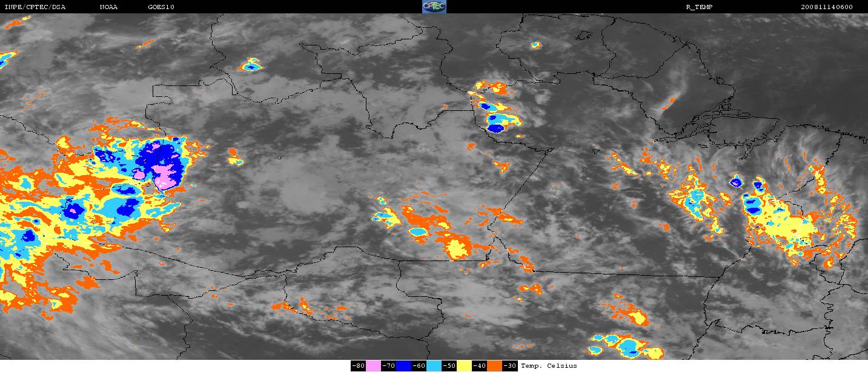
Task: Click the -70 legend value
Action: pos(388,366)
